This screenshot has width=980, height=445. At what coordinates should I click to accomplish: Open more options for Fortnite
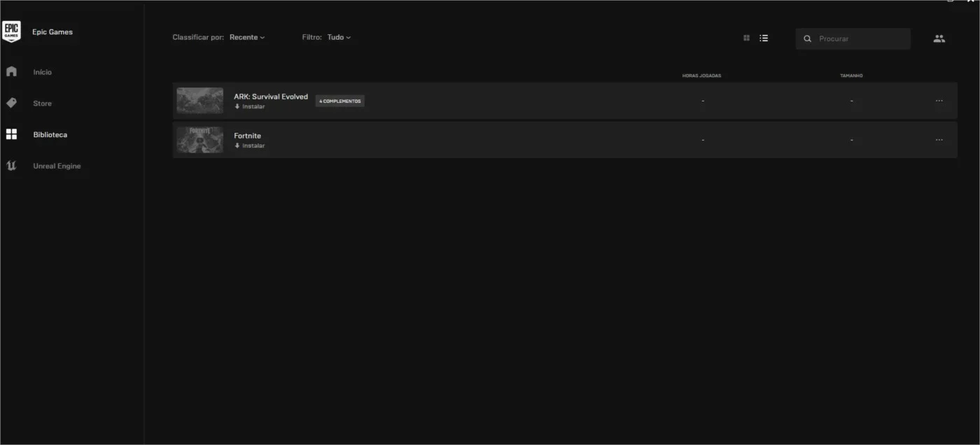[939, 140]
